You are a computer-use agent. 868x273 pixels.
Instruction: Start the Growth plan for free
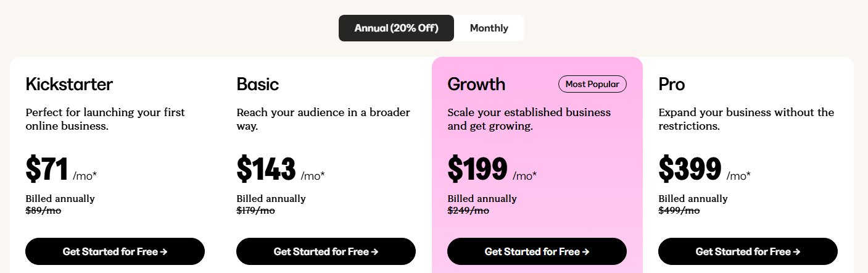coord(537,251)
